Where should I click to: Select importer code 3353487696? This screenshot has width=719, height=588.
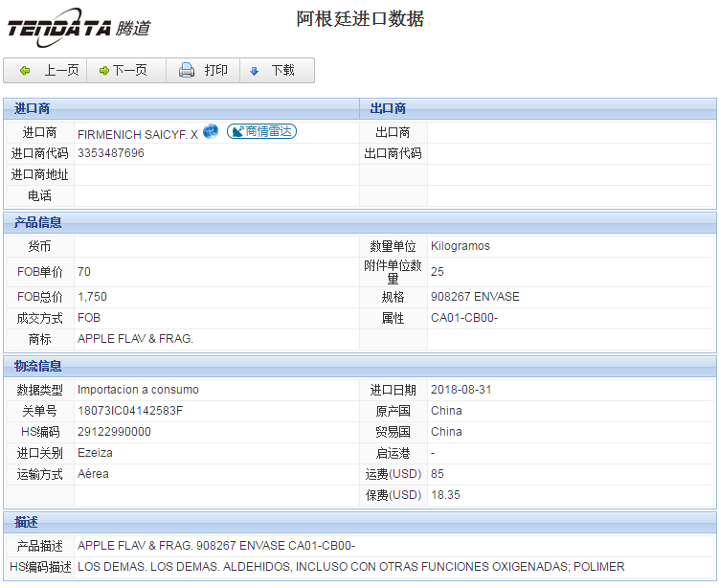111,153
